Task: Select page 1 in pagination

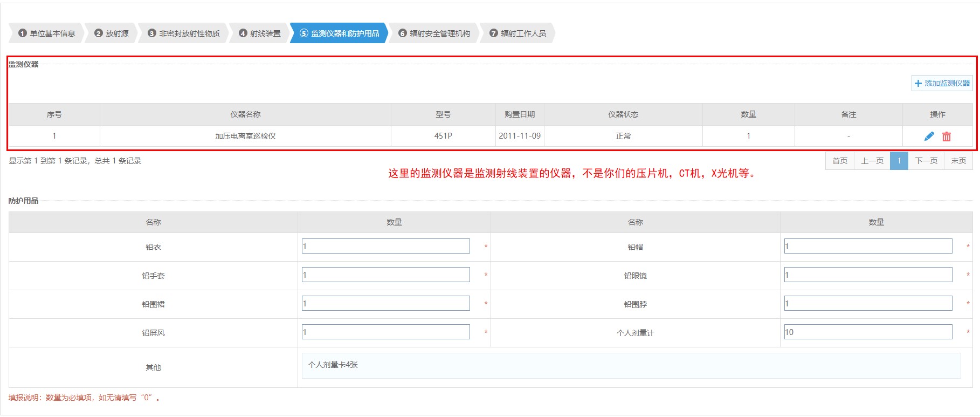Action: click(x=899, y=161)
